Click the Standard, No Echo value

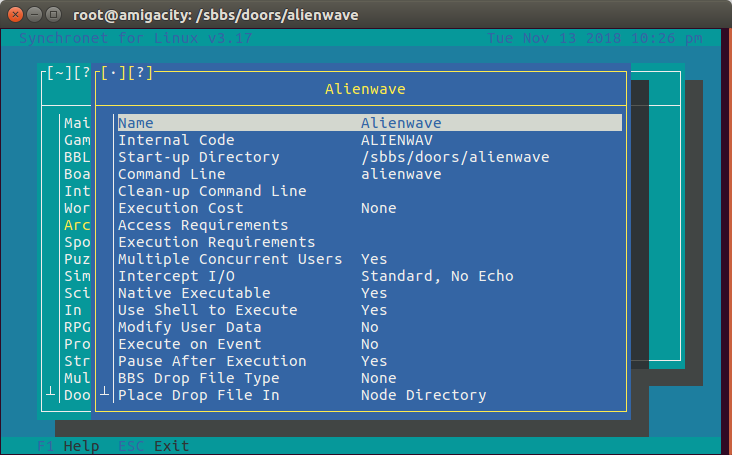[437, 276]
